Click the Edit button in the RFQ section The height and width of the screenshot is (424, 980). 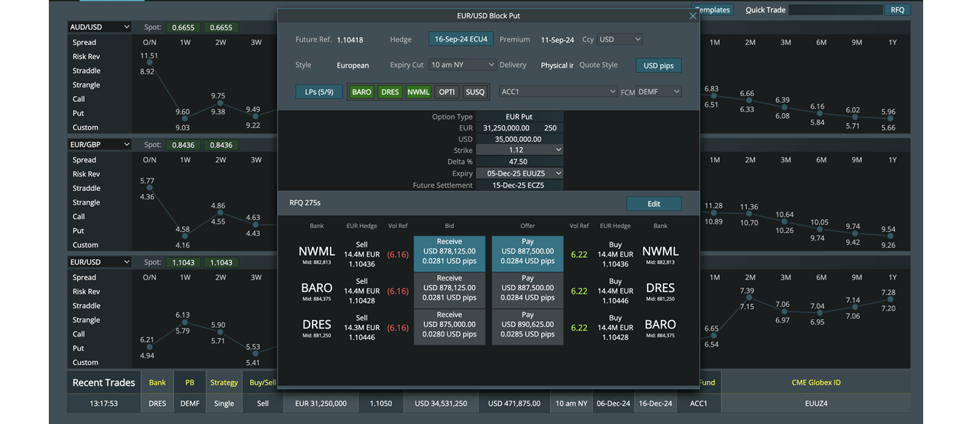[654, 204]
